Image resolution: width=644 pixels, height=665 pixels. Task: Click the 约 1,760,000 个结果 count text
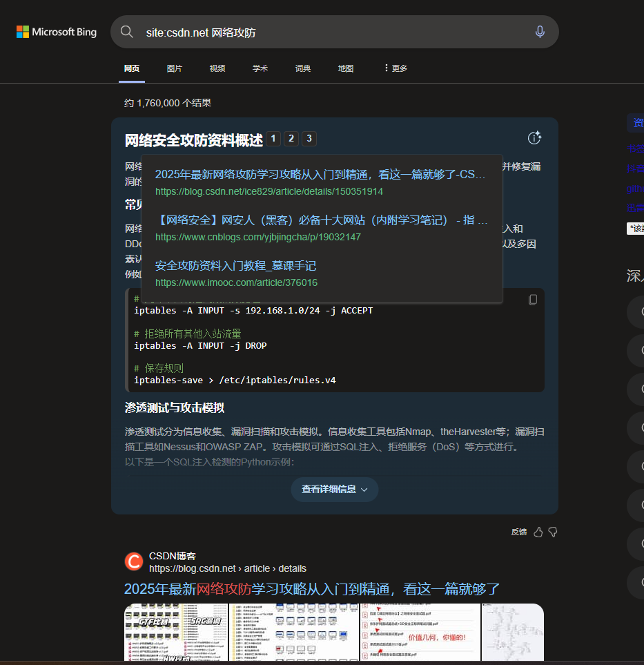(x=168, y=103)
